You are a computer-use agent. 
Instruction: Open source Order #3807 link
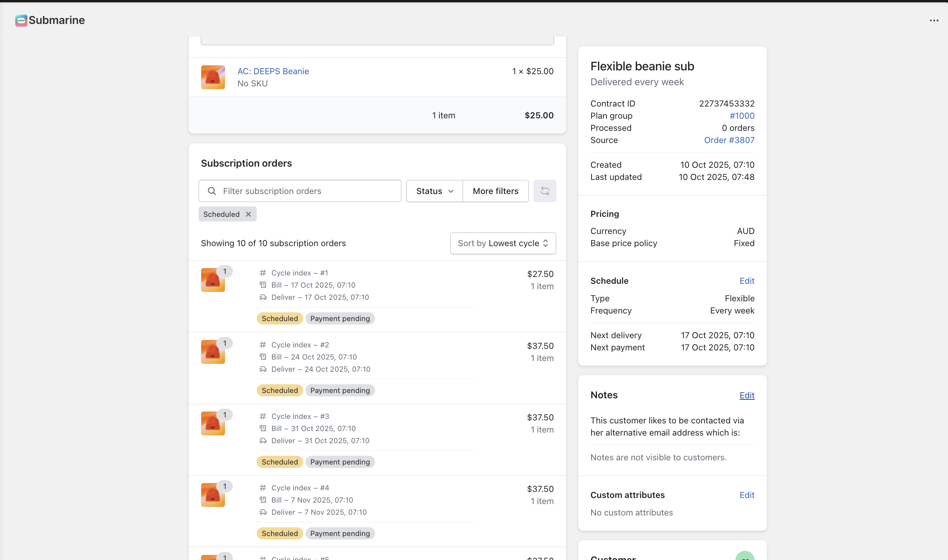(729, 140)
